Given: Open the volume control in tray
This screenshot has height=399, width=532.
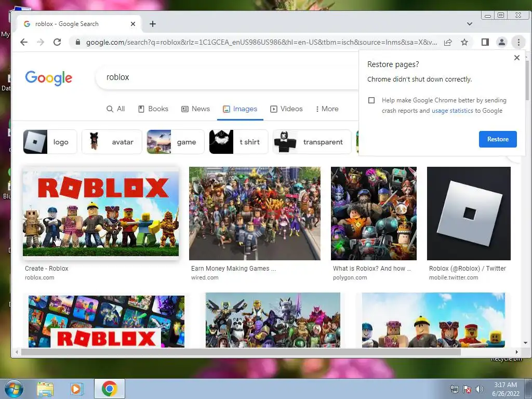Looking at the screenshot, I should pos(480,389).
